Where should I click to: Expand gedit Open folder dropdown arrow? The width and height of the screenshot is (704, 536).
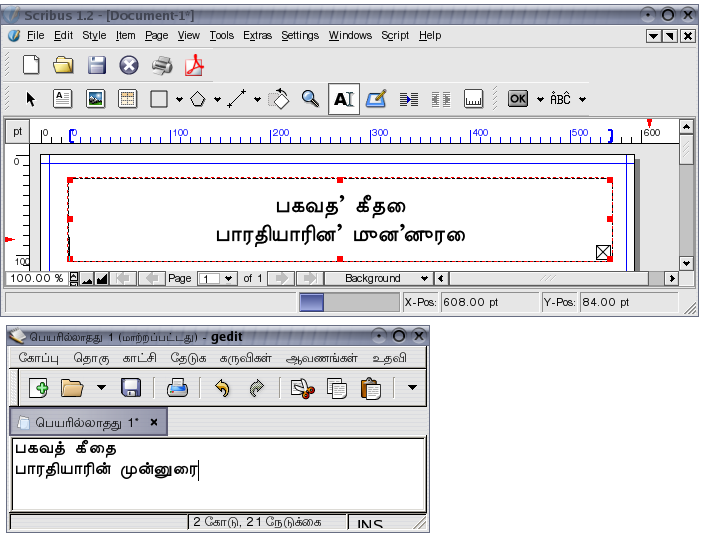(x=100, y=388)
